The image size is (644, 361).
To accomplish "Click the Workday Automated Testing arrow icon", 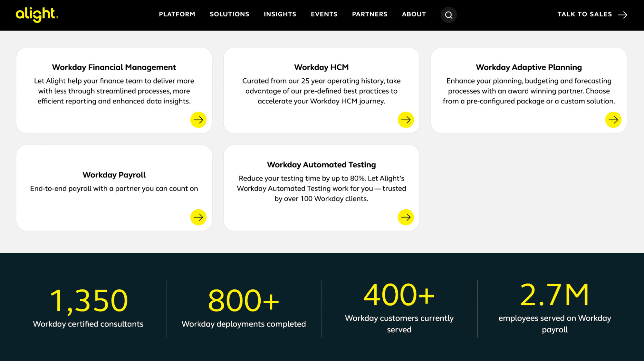I will [406, 216].
